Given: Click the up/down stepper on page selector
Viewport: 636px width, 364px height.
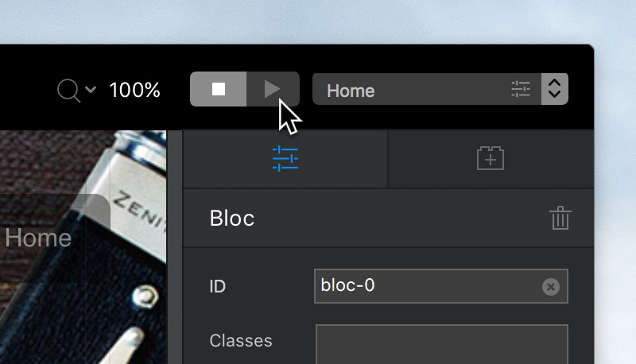Looking at the screenshot, I should [x=554, y=89].
